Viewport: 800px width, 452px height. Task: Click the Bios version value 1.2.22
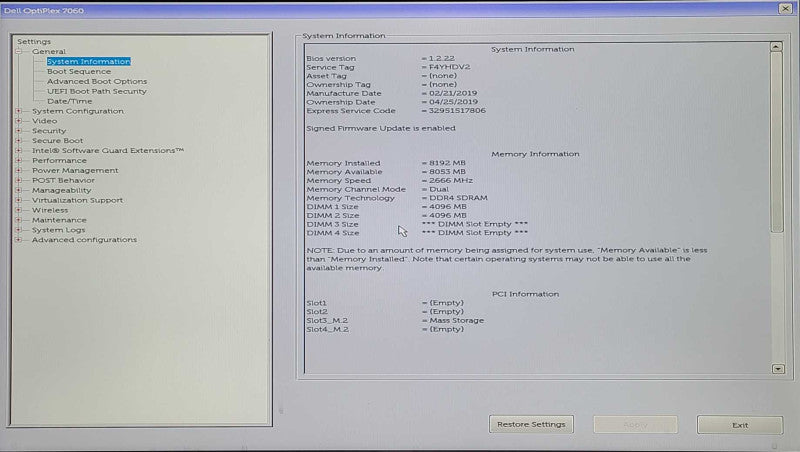pyautogui.click(x=441, y=58)
